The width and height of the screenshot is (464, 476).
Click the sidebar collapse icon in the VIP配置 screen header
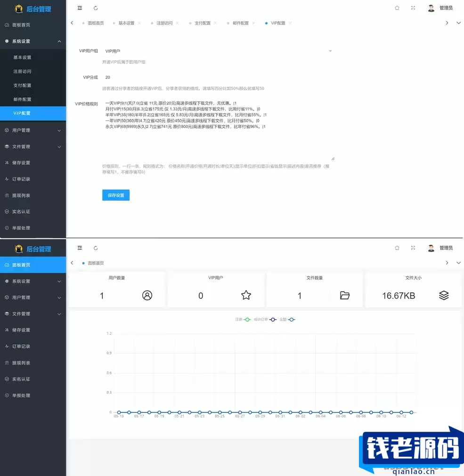coord(80,8)
